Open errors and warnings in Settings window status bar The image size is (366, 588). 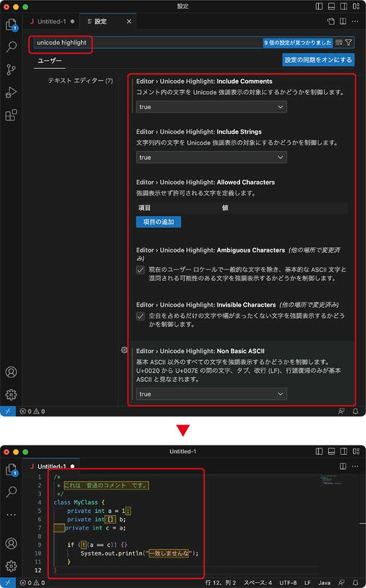(x=32, y=412)
